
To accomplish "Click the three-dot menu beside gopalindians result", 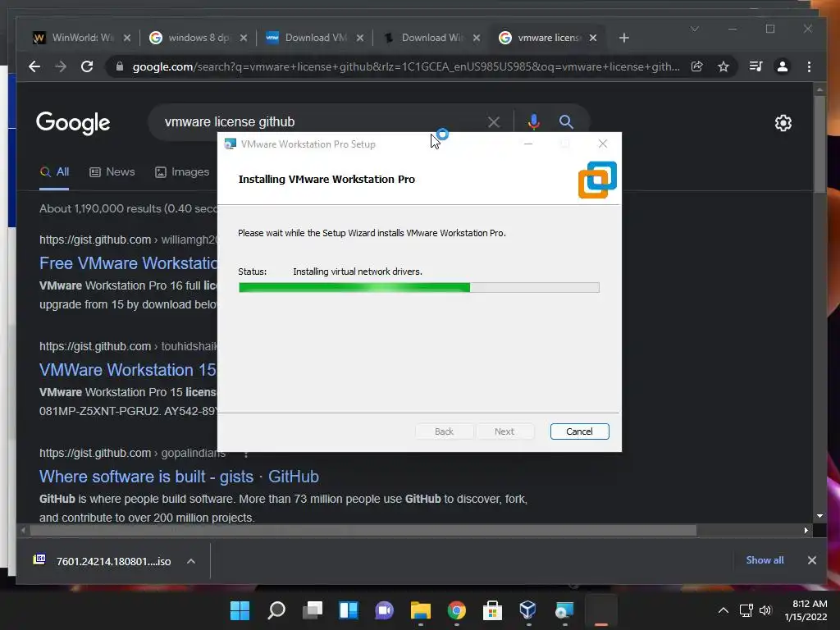I will pyautogui.click(x=246, y=454).
